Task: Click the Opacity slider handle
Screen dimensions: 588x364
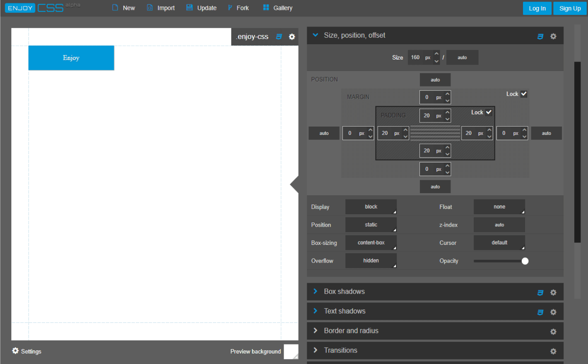Action: point(525,261)
